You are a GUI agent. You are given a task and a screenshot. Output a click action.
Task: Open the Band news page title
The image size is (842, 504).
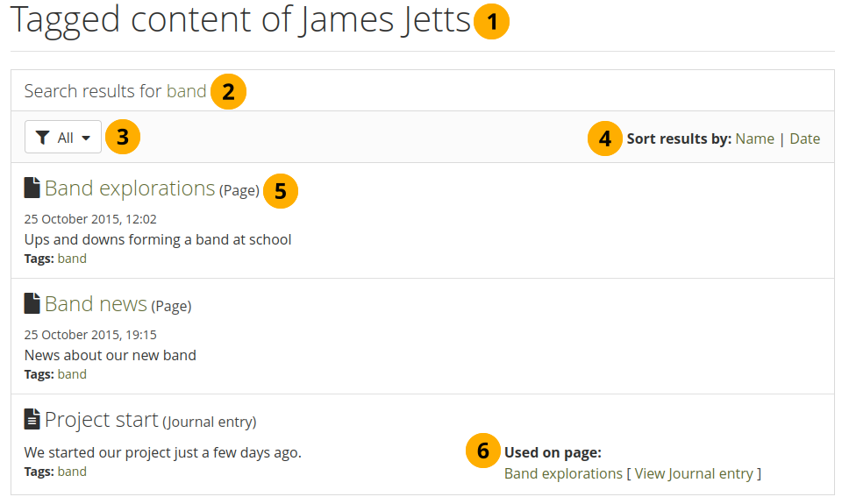coord(96,304)
